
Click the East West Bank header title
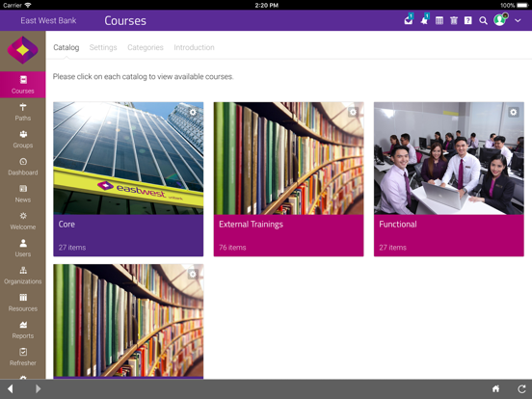[48, 20]
